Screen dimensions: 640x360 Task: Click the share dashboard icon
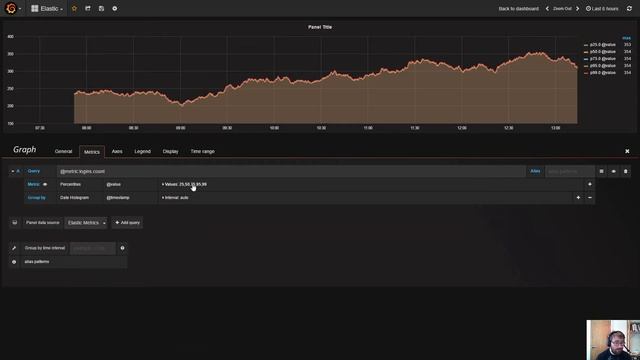pyautogui.click(x=88, y=9)
